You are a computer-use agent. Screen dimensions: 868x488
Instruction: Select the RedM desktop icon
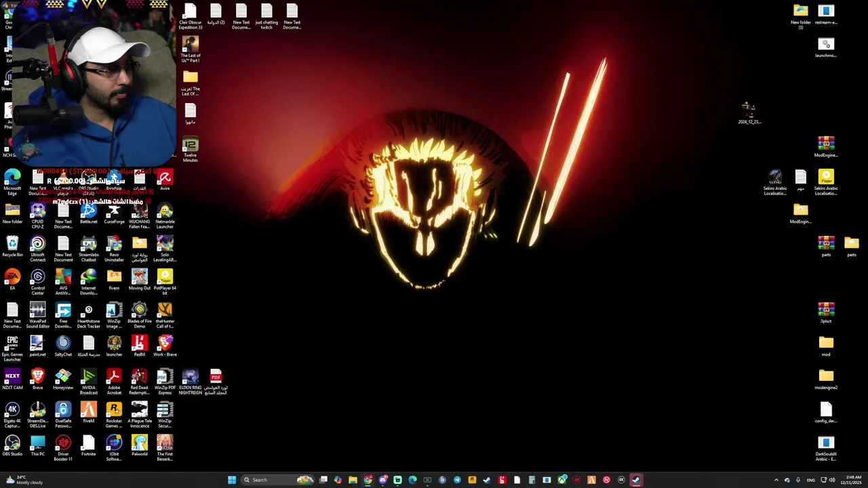pyautogui.click(x=139, y=347)
